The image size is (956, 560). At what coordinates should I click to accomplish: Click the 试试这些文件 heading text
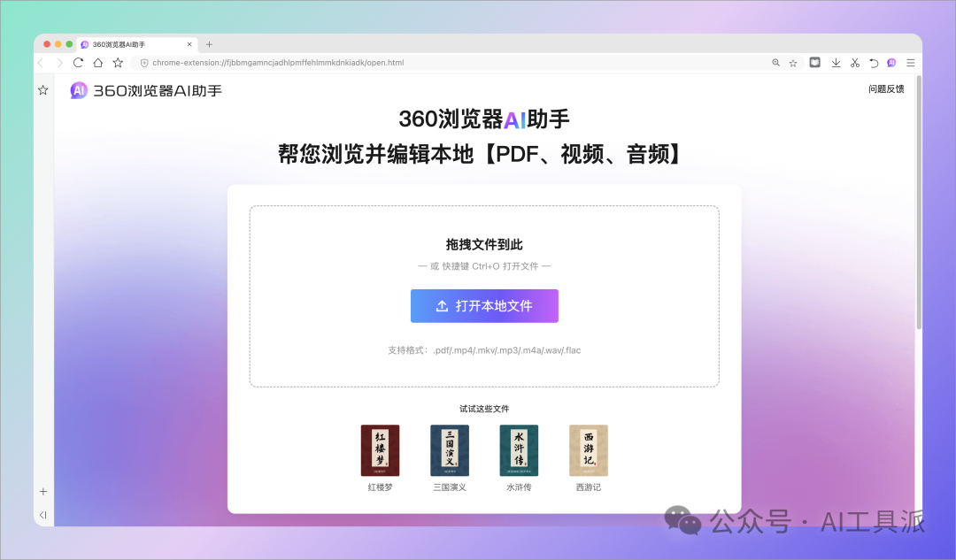484,409
